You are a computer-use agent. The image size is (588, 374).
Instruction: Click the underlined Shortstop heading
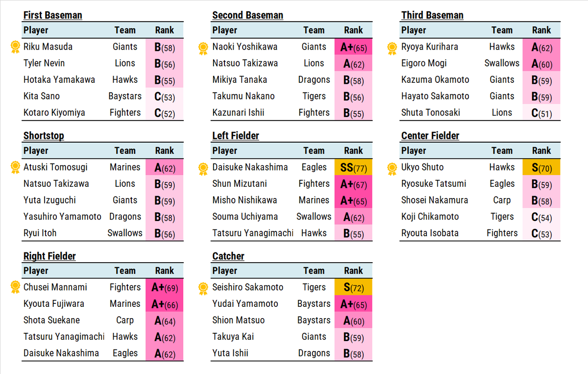tap(44, 136)
